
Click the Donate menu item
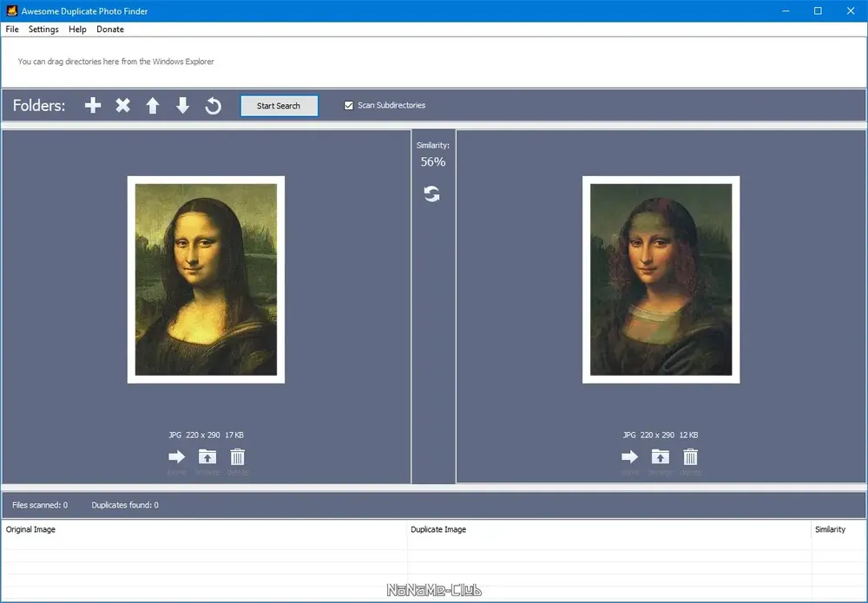pyautogui.click(x=110, y=29)
